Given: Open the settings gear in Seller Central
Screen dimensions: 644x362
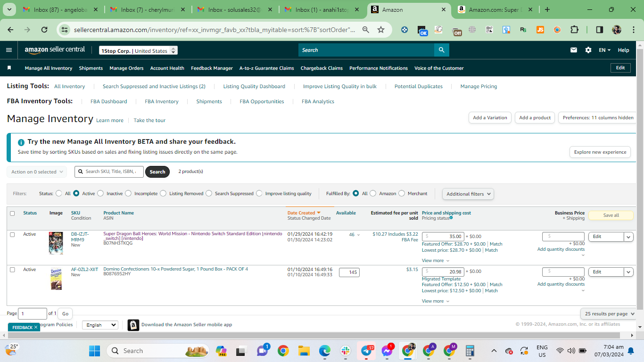Looking at the screenshot, I should coord(588,50).
